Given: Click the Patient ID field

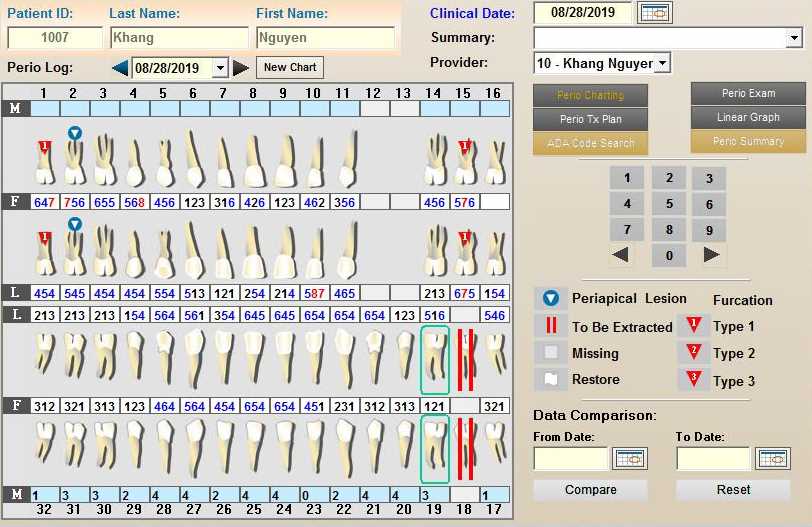Looking at the screenshot, I should click(x=55, y=37).
